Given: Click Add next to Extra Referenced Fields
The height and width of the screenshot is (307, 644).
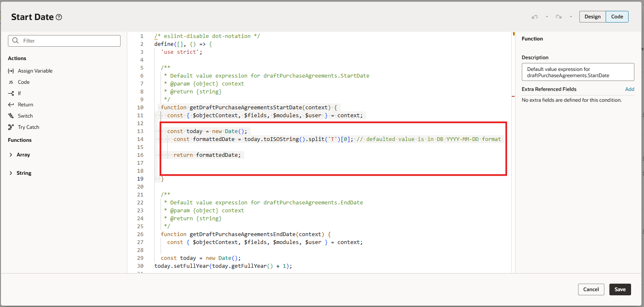Looking at the screenshot, I should point(630,89).
